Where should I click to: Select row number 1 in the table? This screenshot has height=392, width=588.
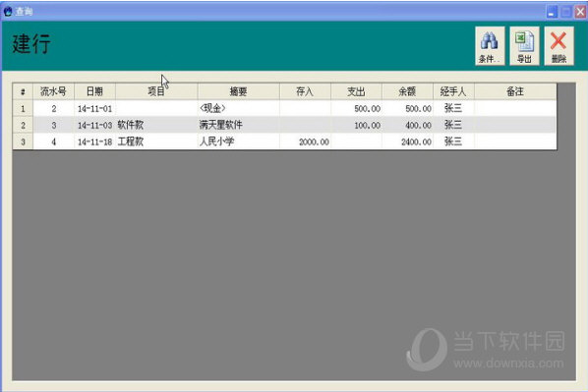23,109
